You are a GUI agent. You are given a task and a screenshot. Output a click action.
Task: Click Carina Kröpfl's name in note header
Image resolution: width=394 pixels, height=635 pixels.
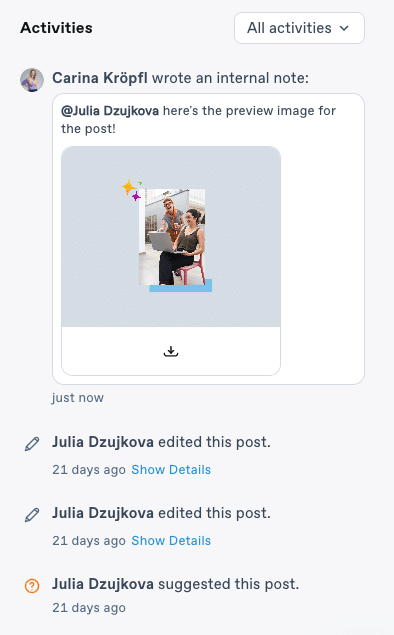(100, 78)
